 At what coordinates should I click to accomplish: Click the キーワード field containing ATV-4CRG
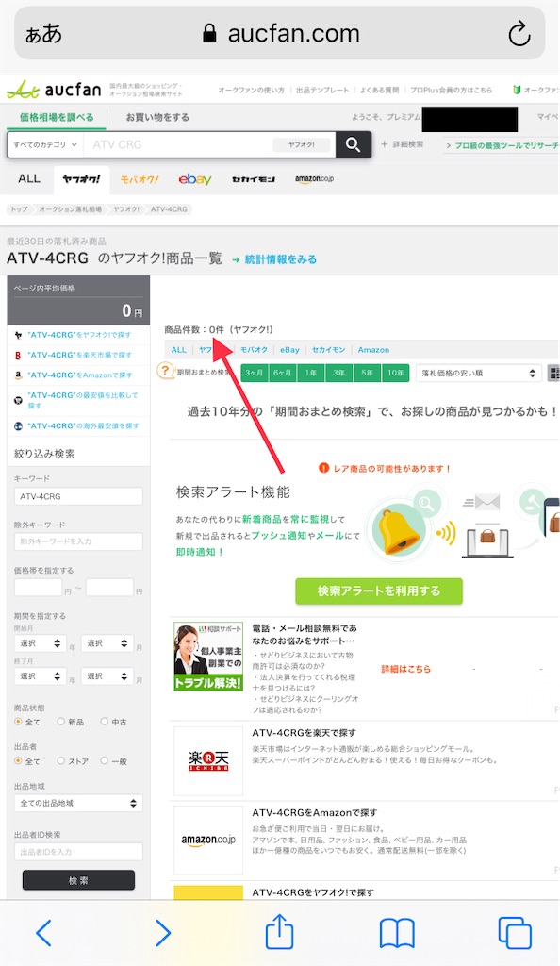78,496
